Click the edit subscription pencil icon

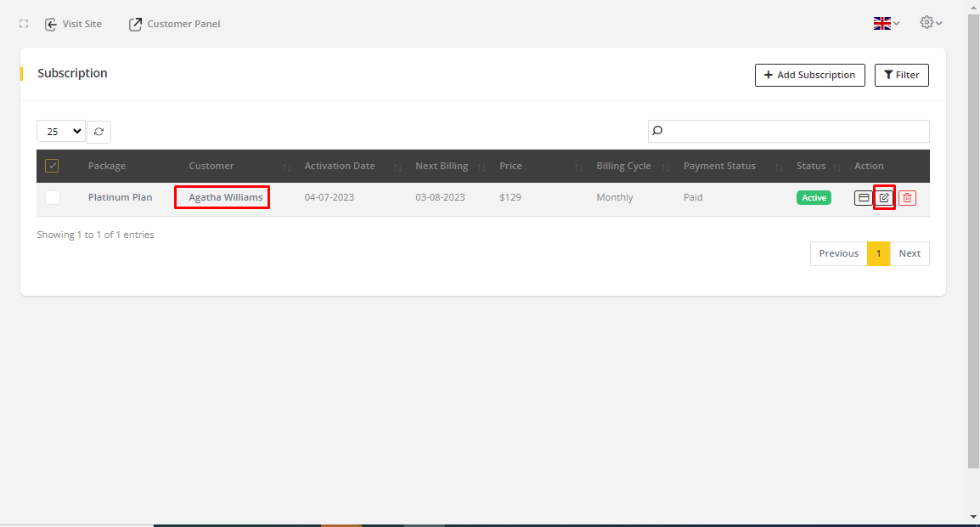click(884, 198)
